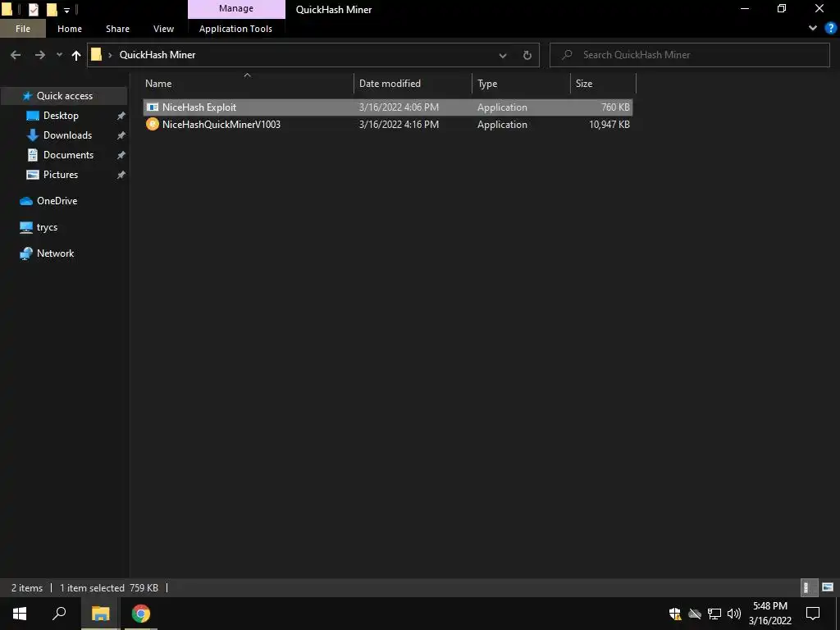
Task: Open Windows Security tray icon
Action: (674, 614)
